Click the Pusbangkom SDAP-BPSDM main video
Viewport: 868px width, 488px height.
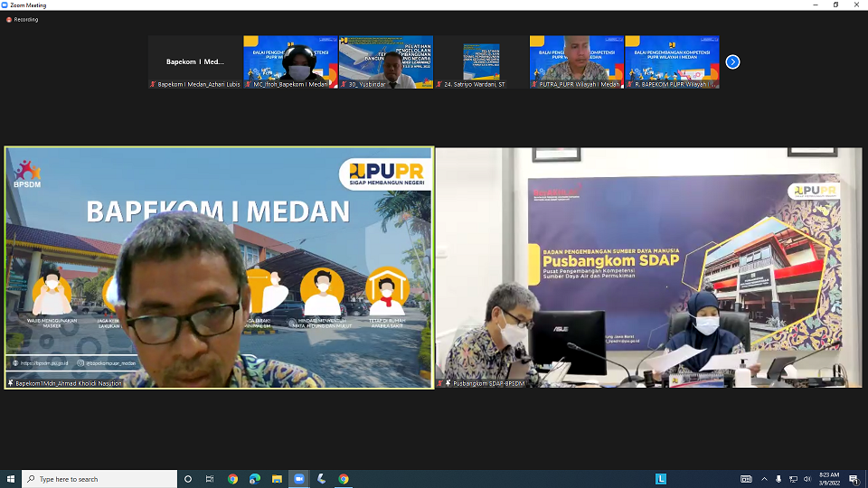click(649, 267)
